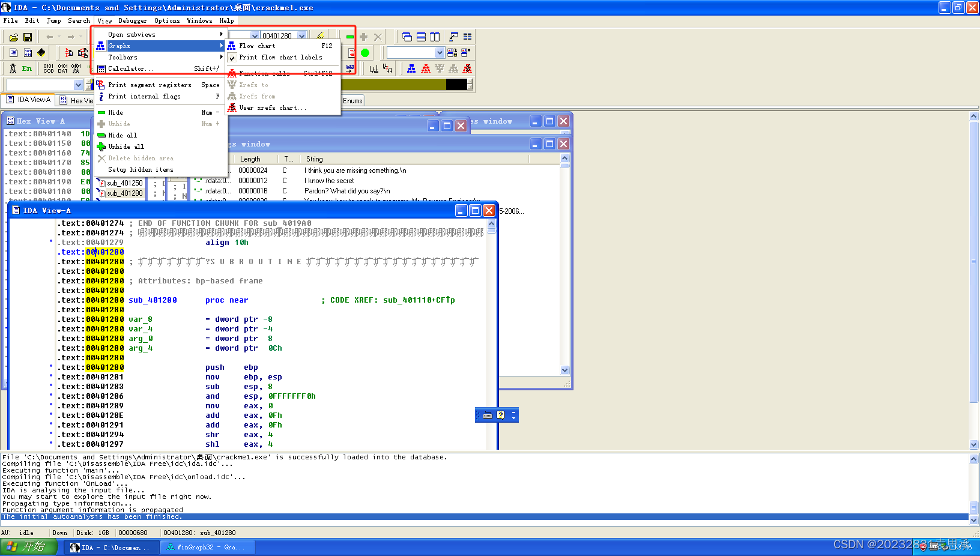Click the Jump forward arrow icon
980x556 pixels.
coord(71,37)
